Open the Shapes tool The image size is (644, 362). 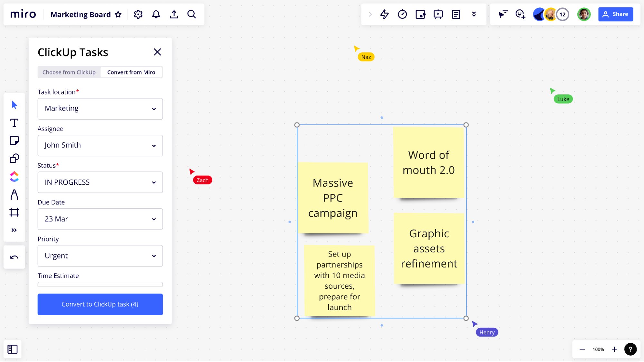click(x=14, y=158)
